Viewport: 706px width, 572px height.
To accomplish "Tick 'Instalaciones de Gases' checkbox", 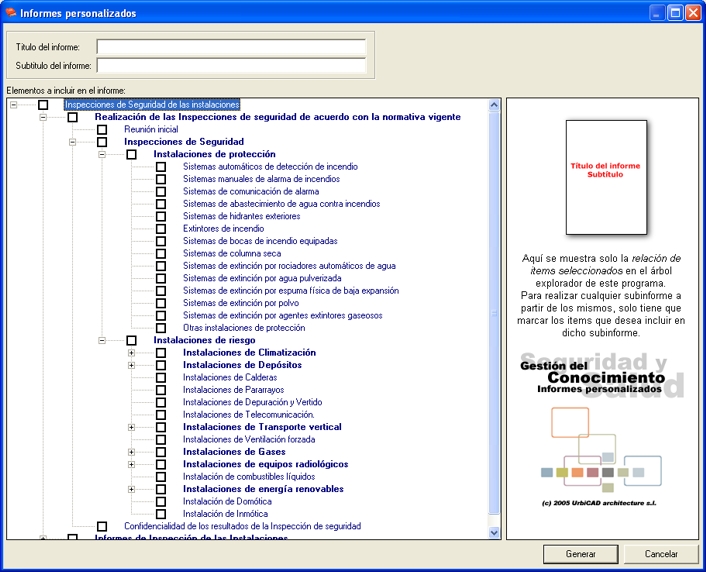I will [161, 452].
